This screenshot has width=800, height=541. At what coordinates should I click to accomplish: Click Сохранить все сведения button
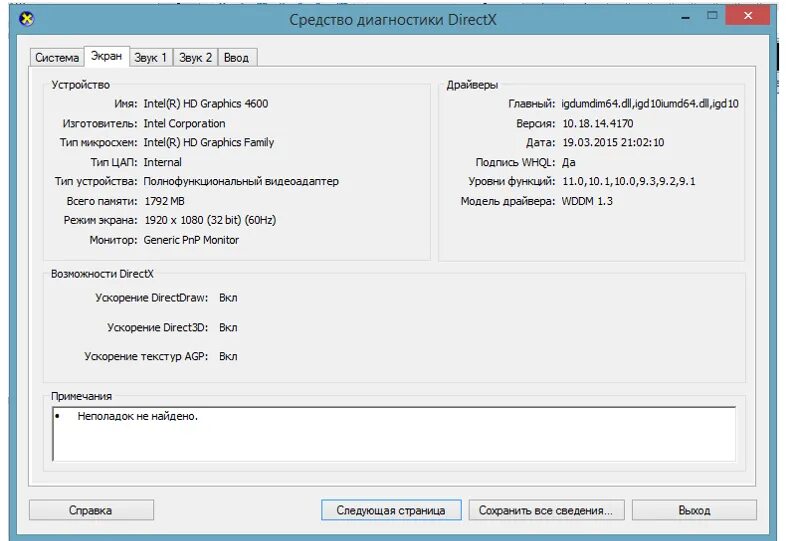coord(546,510)
